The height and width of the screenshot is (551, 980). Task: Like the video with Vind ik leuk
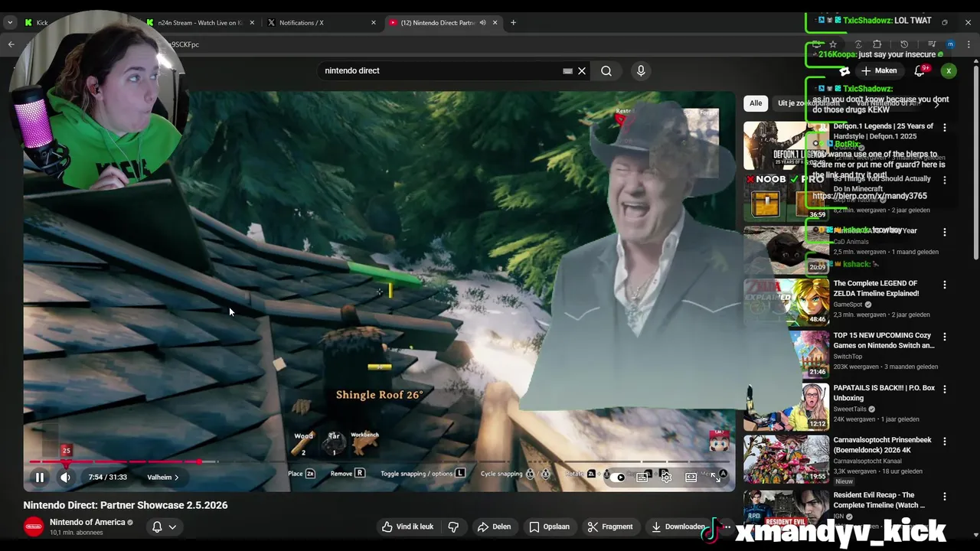[407, 527]
